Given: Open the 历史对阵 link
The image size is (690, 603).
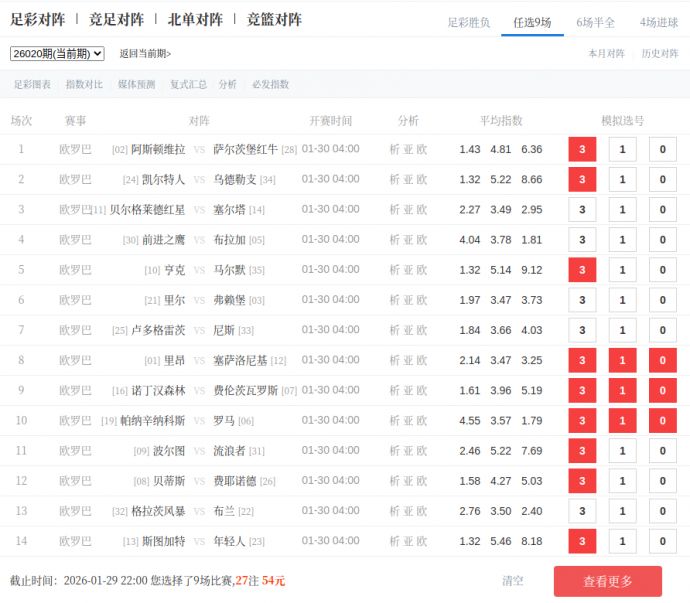Looking at the screenshot, I should click(659, 54).
